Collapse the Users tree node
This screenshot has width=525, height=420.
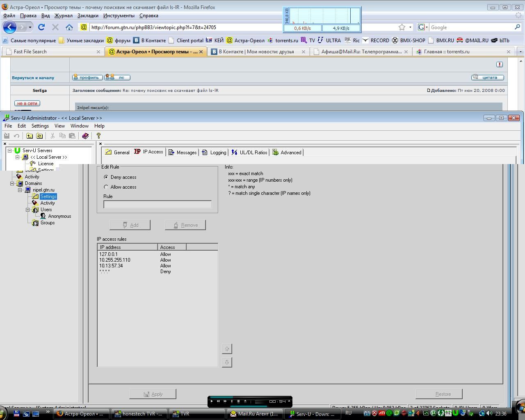28,210
